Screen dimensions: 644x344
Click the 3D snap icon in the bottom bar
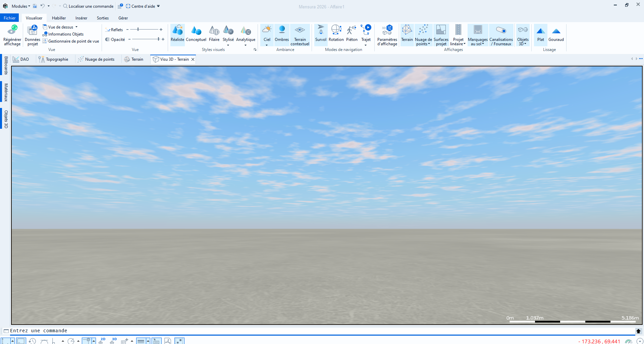pos(113,341)
